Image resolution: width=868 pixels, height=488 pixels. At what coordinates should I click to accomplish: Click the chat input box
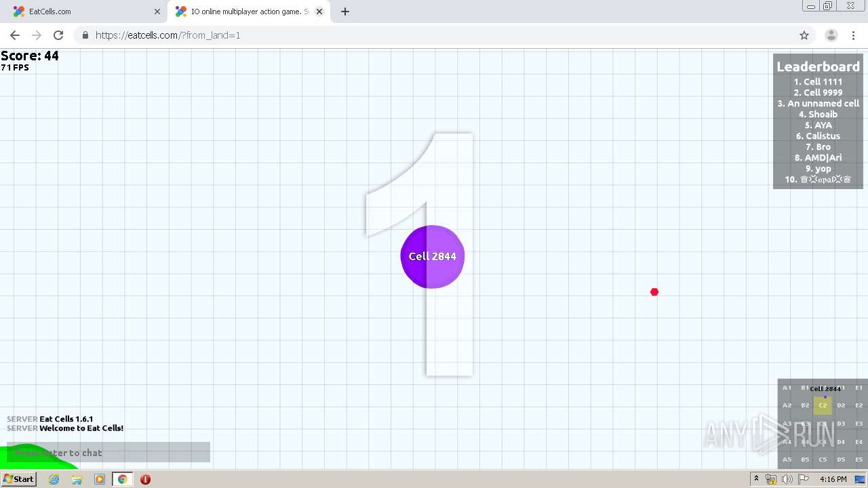(x=108, y=452)
